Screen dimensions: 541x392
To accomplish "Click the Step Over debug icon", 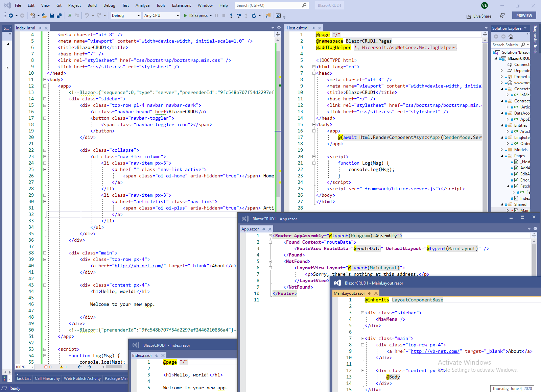I will coord(238,16).
